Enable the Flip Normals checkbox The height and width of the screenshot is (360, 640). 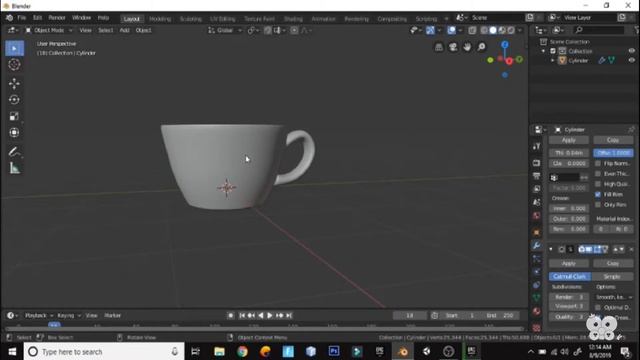[x=598, y=163]
